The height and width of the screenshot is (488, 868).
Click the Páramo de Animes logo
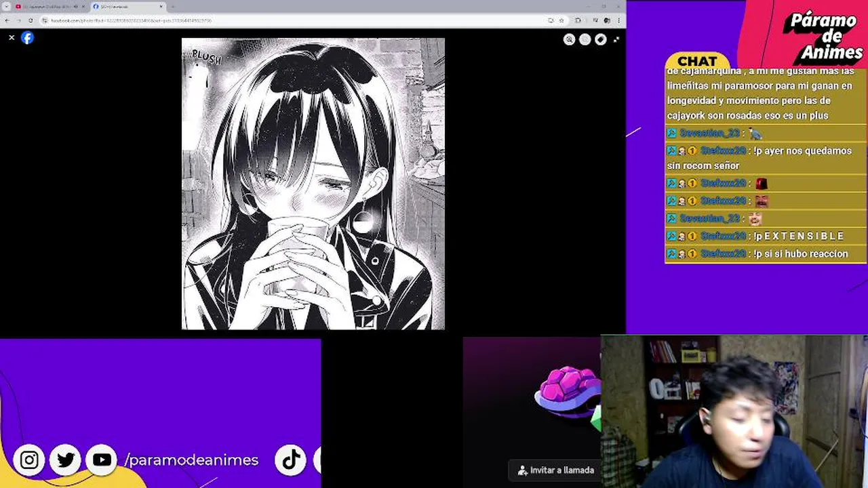point(823,36)
